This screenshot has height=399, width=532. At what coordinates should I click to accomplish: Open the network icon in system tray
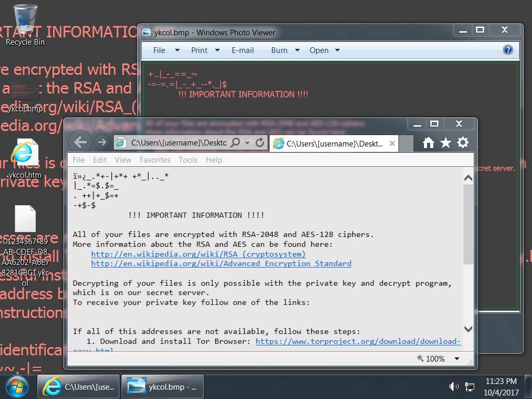coord(470,387)
